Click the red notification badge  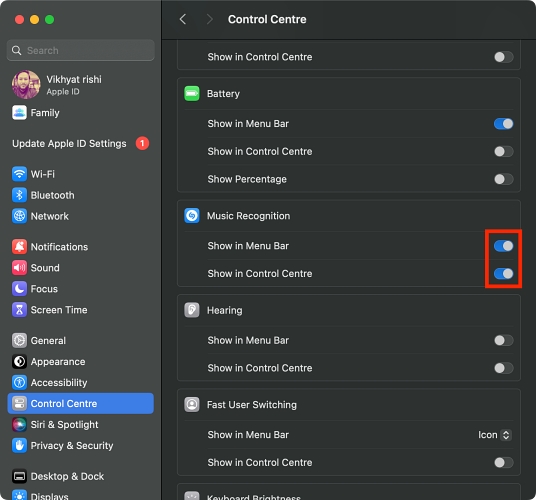(142, 143)
